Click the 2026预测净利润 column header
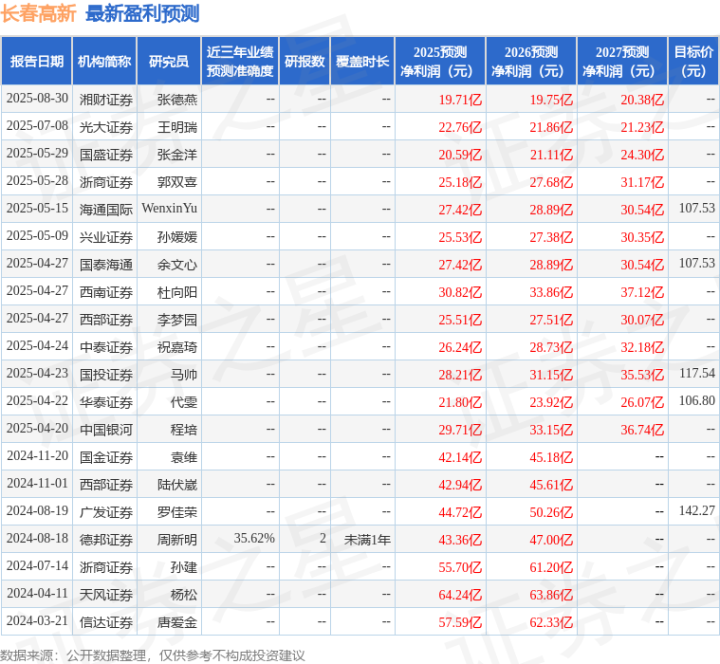 pos(531,61)
